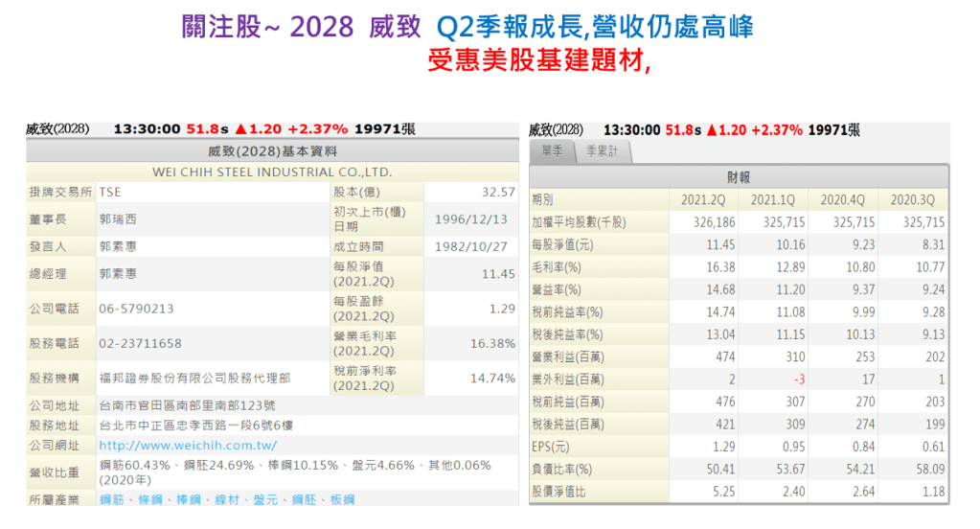
Task: Open the weichih.com.tw website link
Action: [188, 446]
